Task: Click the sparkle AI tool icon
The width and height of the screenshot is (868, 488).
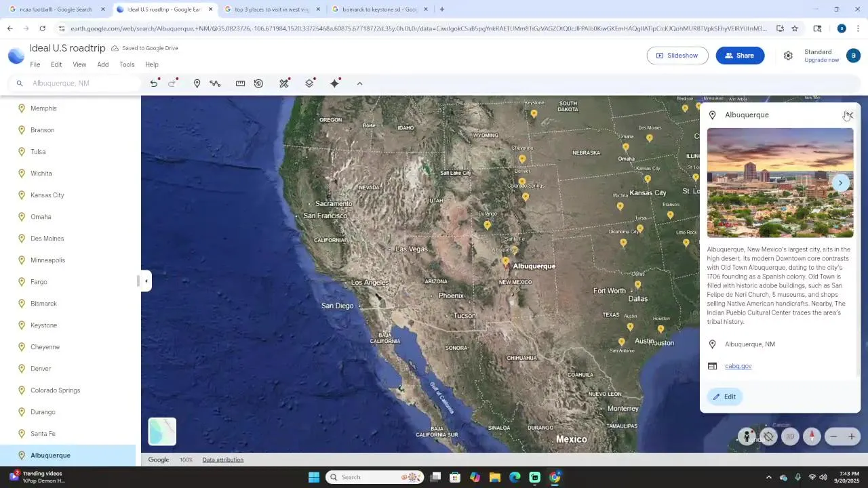Action: coord(335,83)
